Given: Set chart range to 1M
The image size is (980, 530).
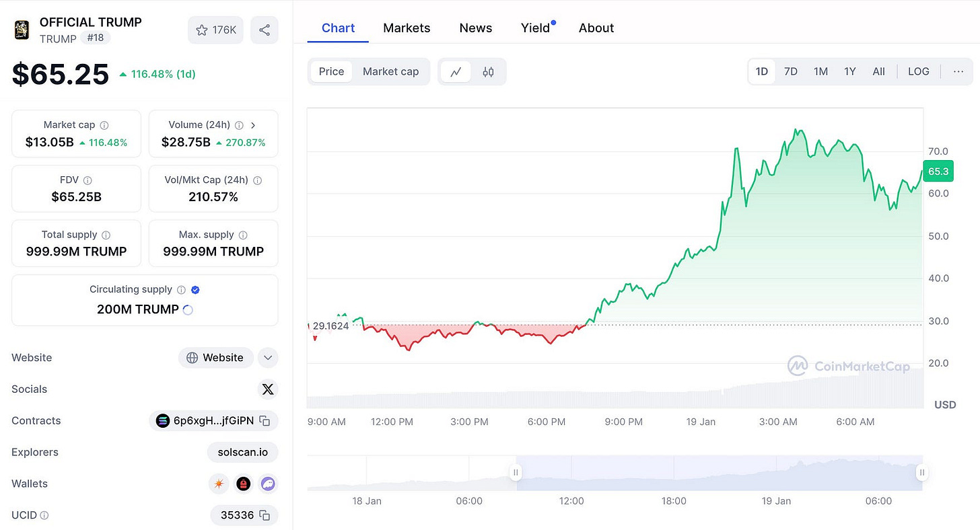Looking at the screenshot, I should coord(820,71).
